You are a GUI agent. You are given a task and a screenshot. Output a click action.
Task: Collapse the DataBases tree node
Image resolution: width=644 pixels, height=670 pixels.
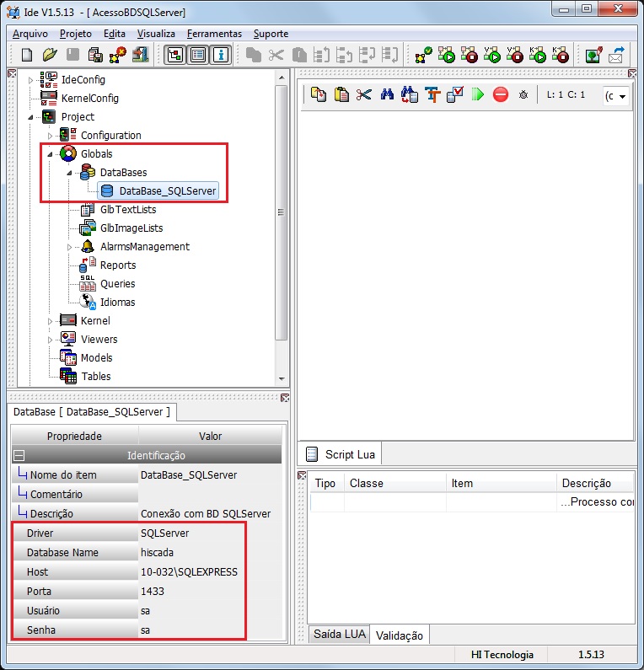point(69,173)
